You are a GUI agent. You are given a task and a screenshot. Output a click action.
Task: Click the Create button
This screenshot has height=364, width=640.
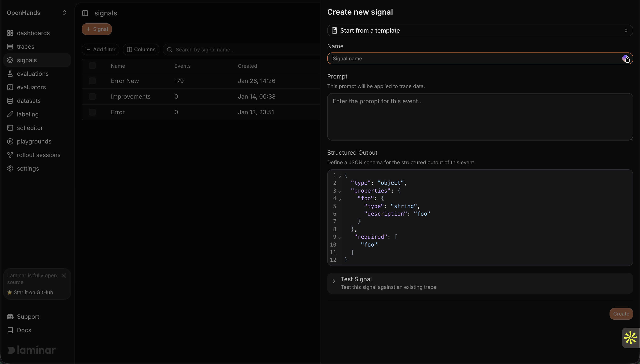[621, 314]
